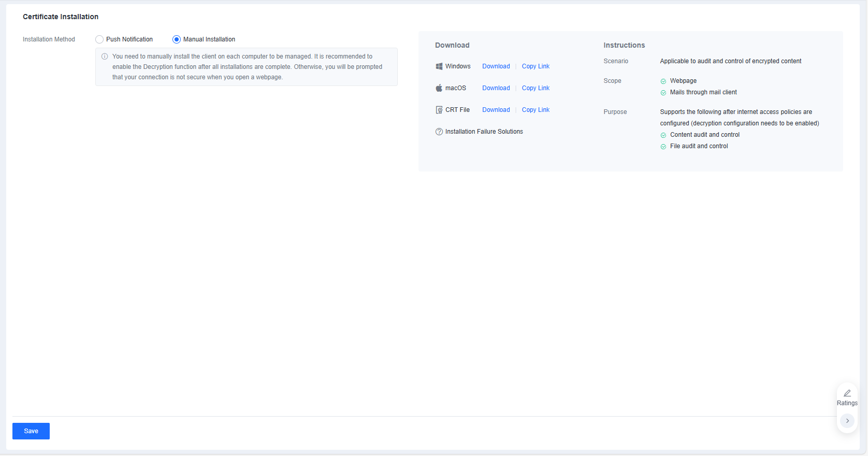Click the Purpose label
Screen dimensions: 868x456
(x=615, y=112)
